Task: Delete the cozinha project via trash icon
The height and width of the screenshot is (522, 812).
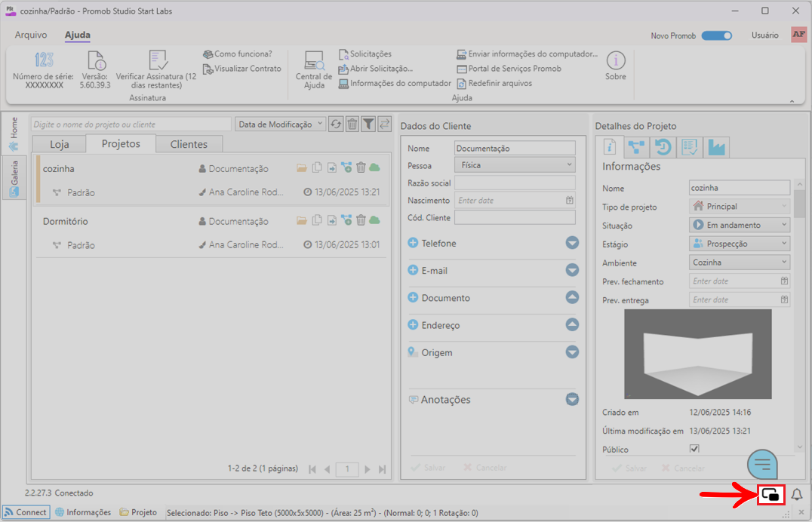Action: pos(361,167)
